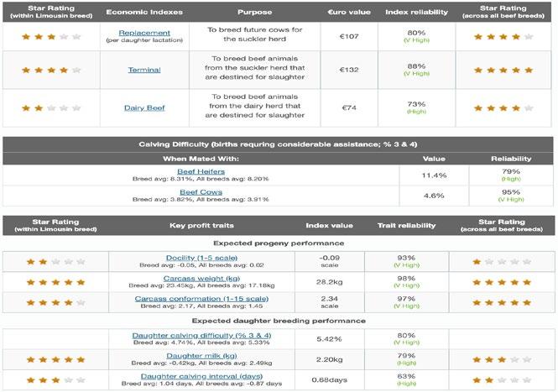Select the 5.42% daughter calving difficulty value

click(329, 339)
